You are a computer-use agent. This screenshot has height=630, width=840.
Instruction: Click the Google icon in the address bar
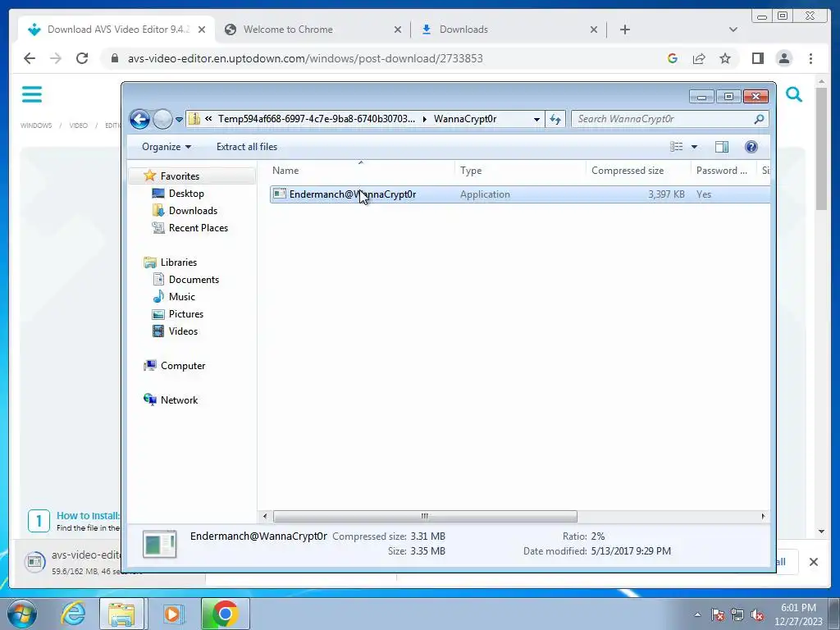point(673,58)
